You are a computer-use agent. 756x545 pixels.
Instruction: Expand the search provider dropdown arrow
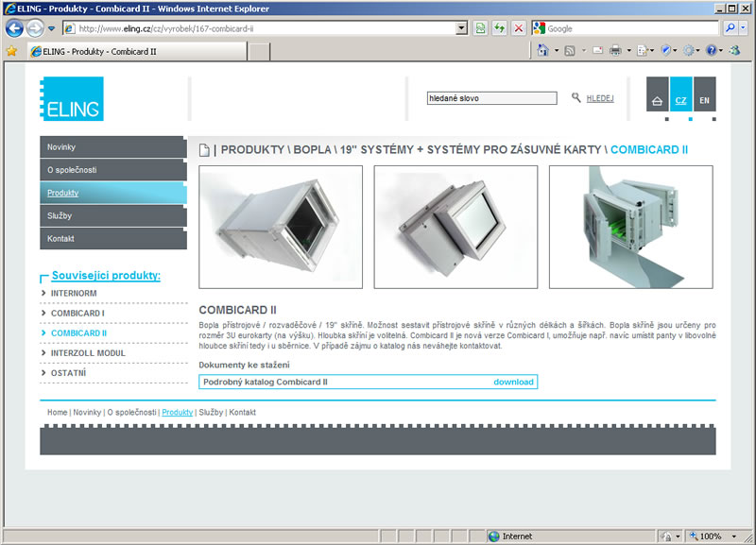[x=743, y=28]
